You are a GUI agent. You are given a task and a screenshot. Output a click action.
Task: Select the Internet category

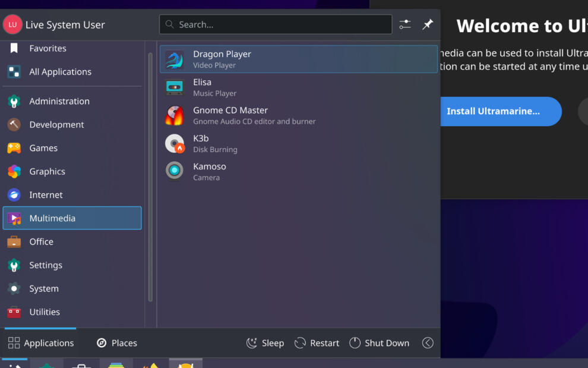tap(72, 195)
